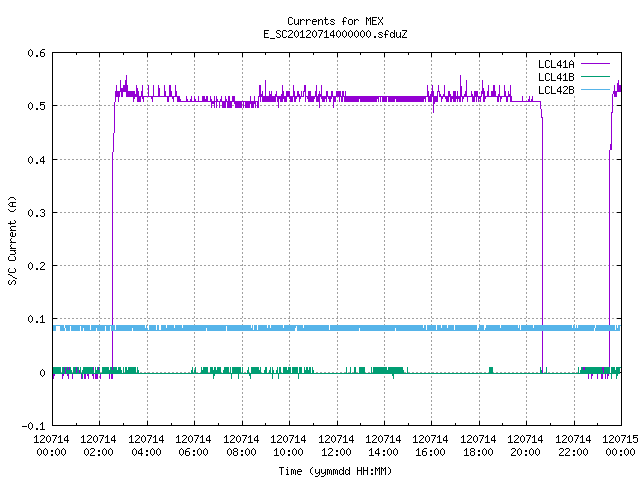
Task: Click the x-axis tick '120714 06:00'
Action: click(x=193, y=445)
